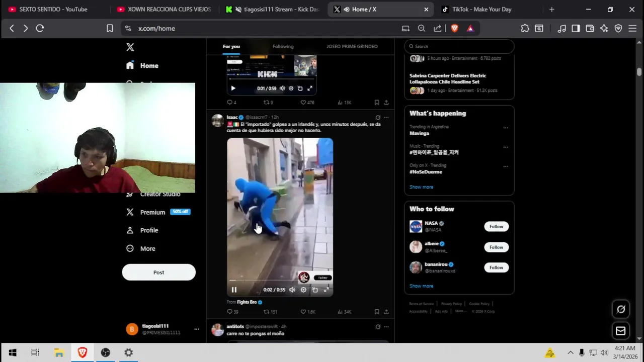Click the X Search field
Screen dimensions: 644x362
[x=459, y=46]
